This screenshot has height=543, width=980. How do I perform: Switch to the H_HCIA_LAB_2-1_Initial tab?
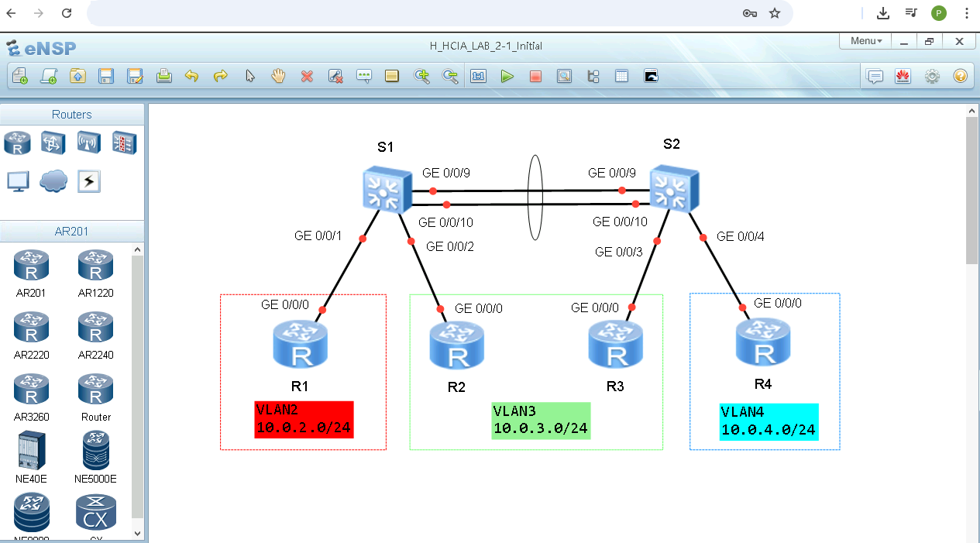click(x=485, y=46)
